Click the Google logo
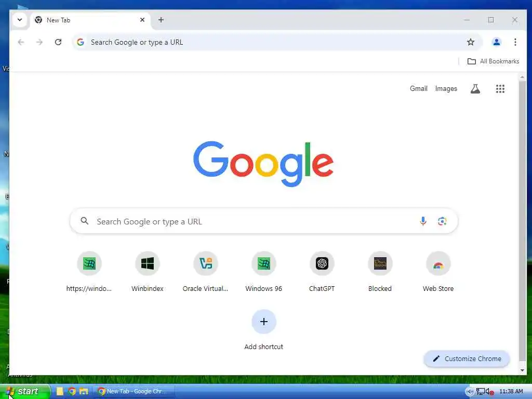532x399 pixels. 263,164
